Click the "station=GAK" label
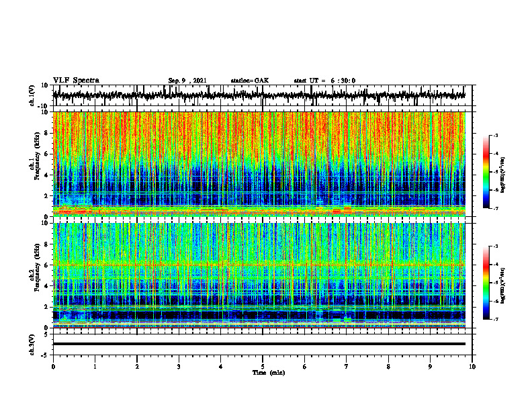Viewport: 532px width, 411px height. coord(250,81)
